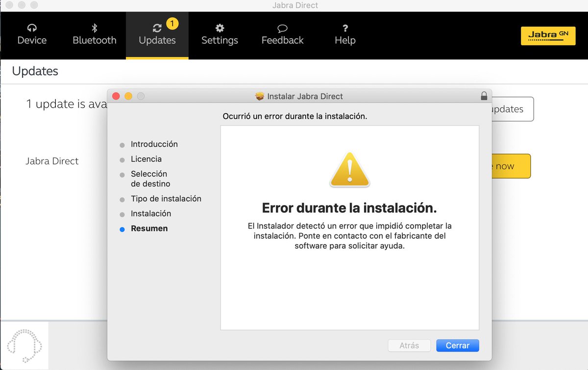Open the Settings tab
The image size is (588, 370).
(220, 35)
